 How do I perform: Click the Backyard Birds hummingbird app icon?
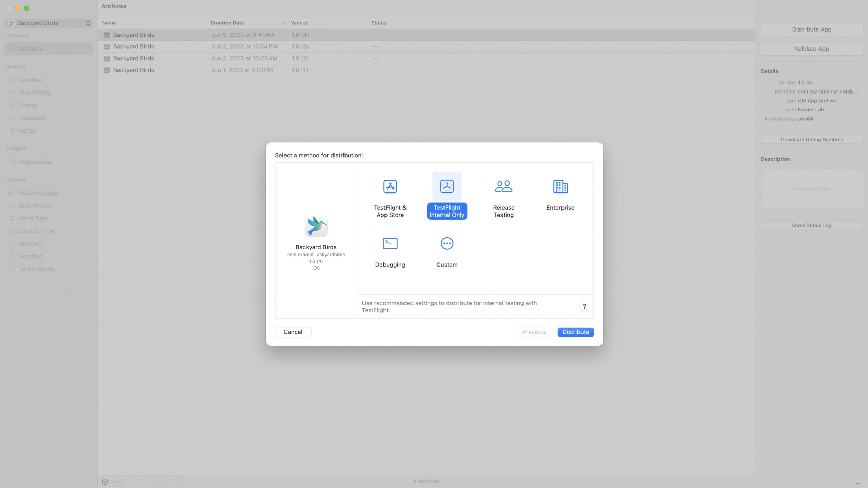click(x=316, y=226)
